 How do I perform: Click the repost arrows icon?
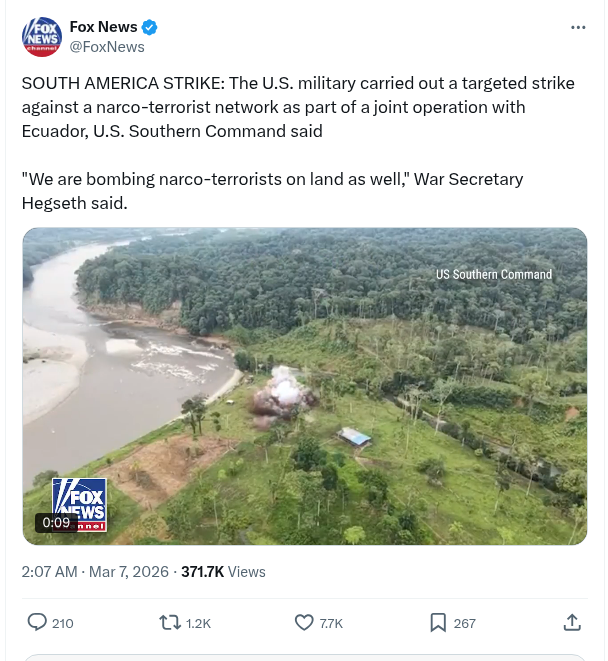[171, 622]
